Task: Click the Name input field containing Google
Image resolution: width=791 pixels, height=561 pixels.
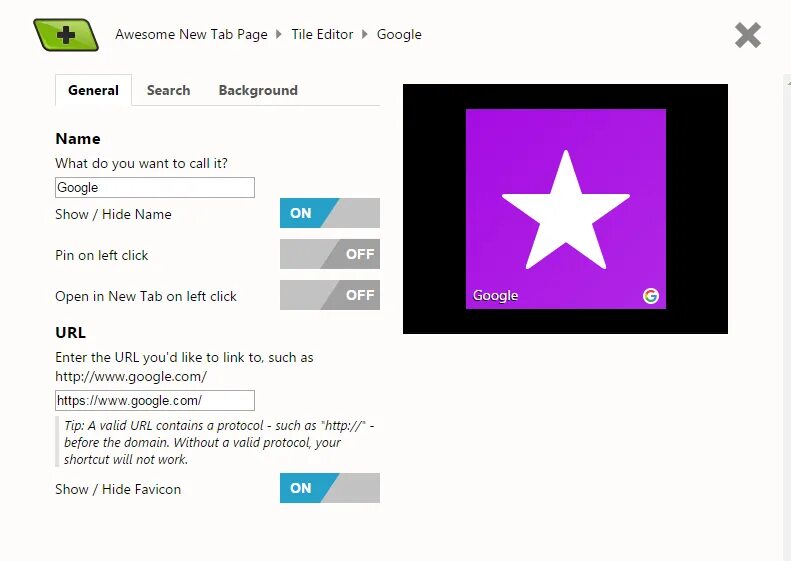Action: (x=155, y=187)
